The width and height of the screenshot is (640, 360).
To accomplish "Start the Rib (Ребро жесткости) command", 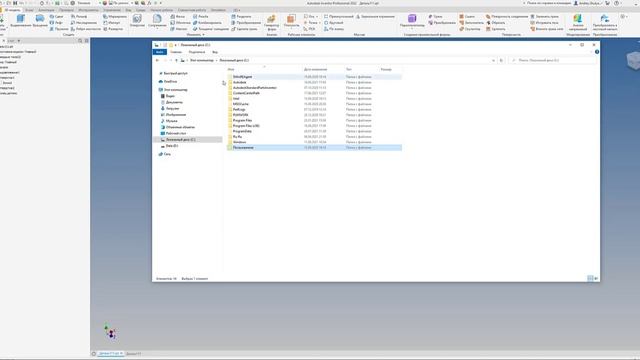I will [x=85, y=29].
